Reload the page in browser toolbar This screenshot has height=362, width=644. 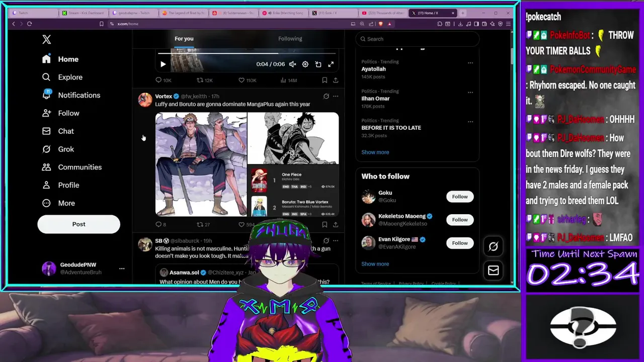point(29,24)
